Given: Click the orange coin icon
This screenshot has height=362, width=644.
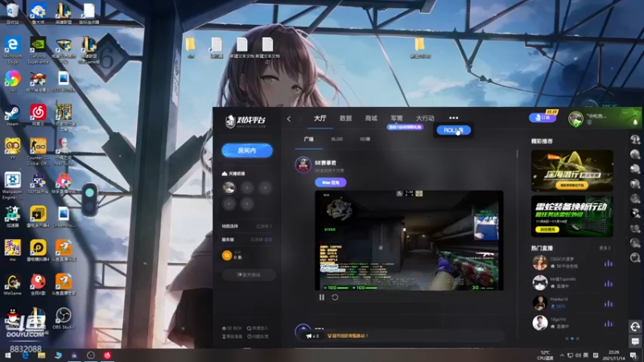Looking at the screenshot, I should coord(227,255).
